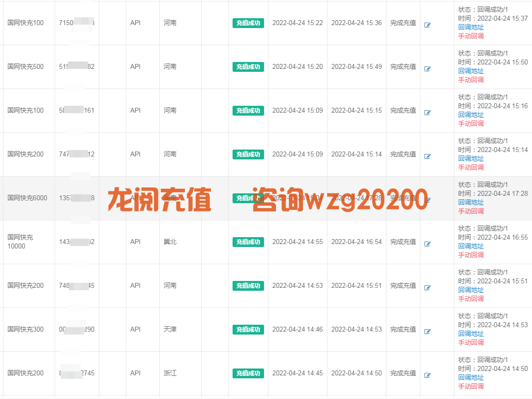Click edit icon for order completed 15:15

[427, 113]
